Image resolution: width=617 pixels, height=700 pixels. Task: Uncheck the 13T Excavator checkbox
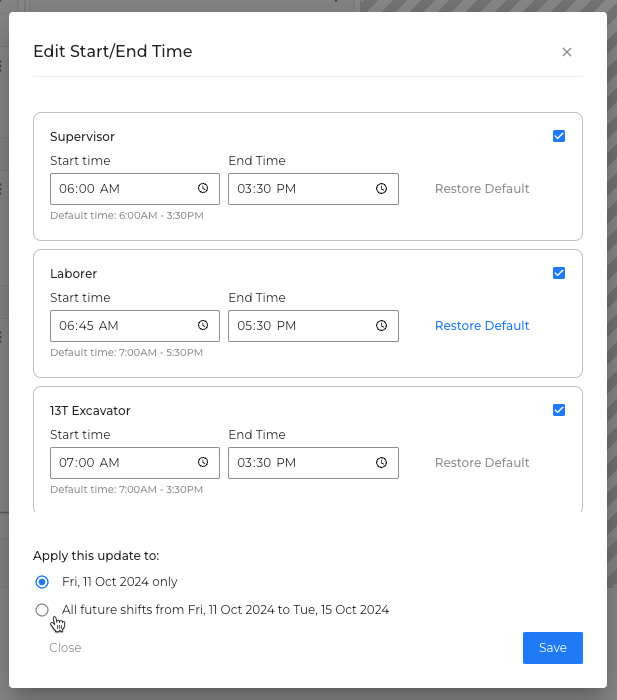559,410
